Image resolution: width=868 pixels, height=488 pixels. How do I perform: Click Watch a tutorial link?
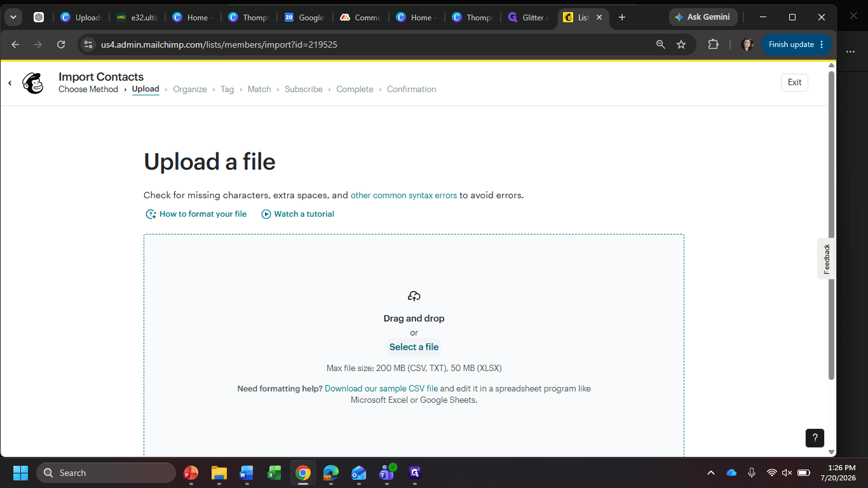297,214
